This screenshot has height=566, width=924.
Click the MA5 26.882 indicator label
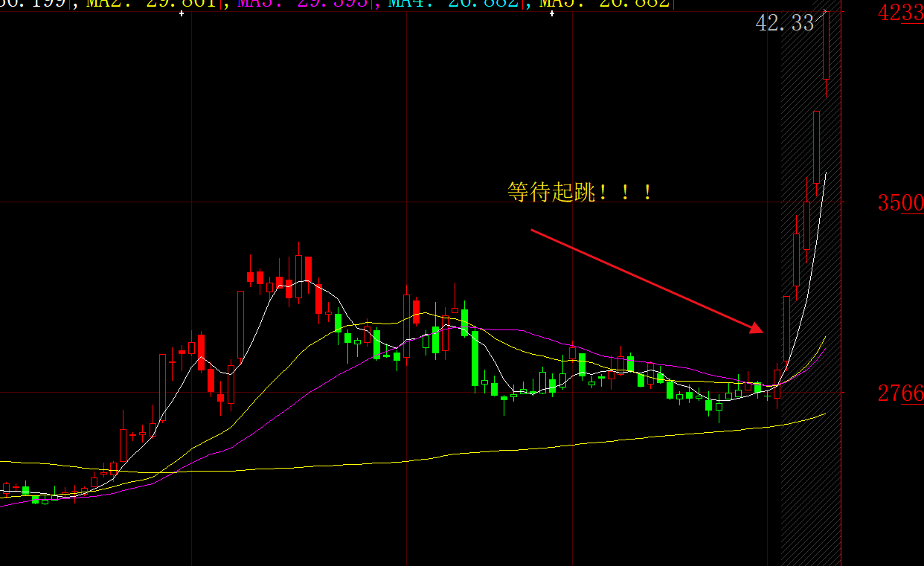pos(604,3)
